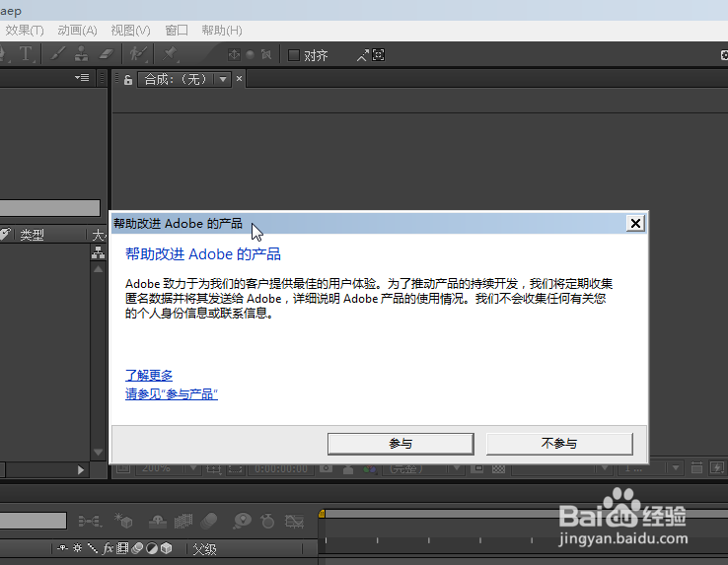Enable the 对齐 snapping checkbox
The width and height of the screenshot is (728, 565).
click(293, 55)
